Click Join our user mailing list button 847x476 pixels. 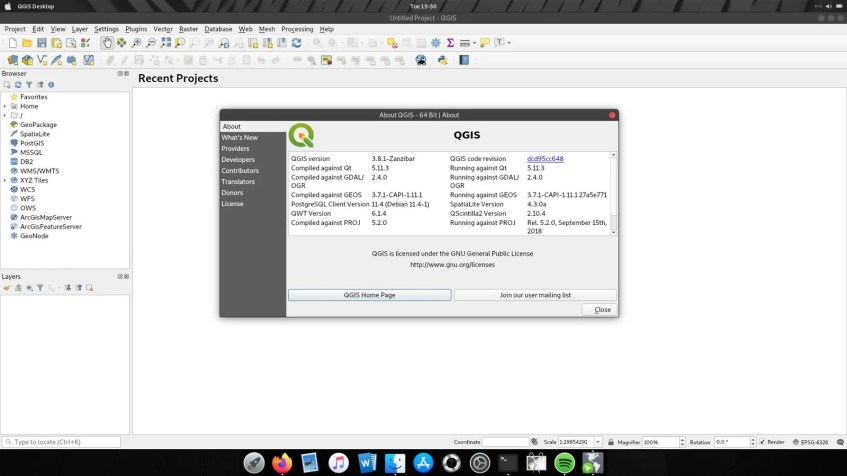pyautogui.click(x=535, y=295)
